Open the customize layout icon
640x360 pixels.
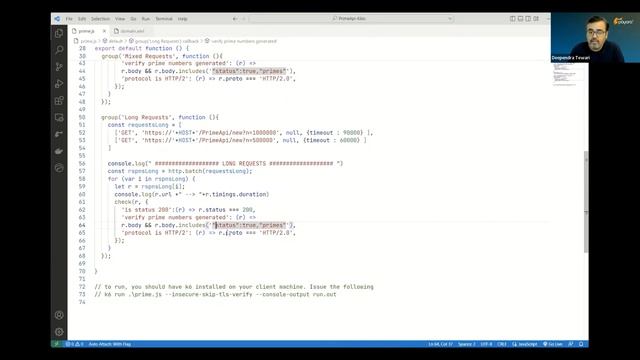(536, 19)
